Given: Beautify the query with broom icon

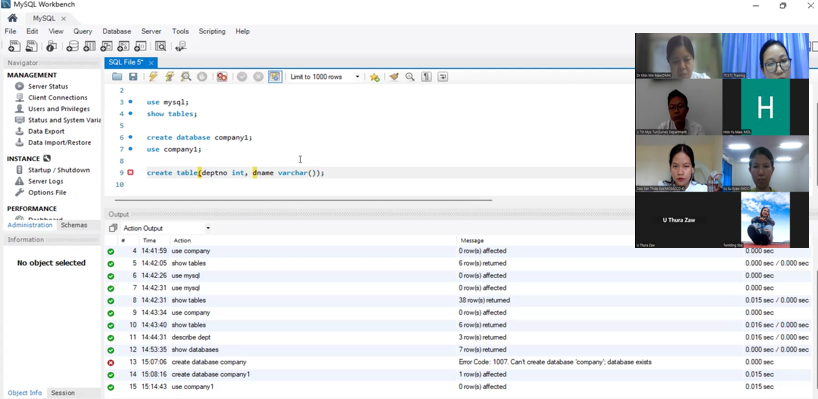Looking at the screenshot, I should pos(394,77).
